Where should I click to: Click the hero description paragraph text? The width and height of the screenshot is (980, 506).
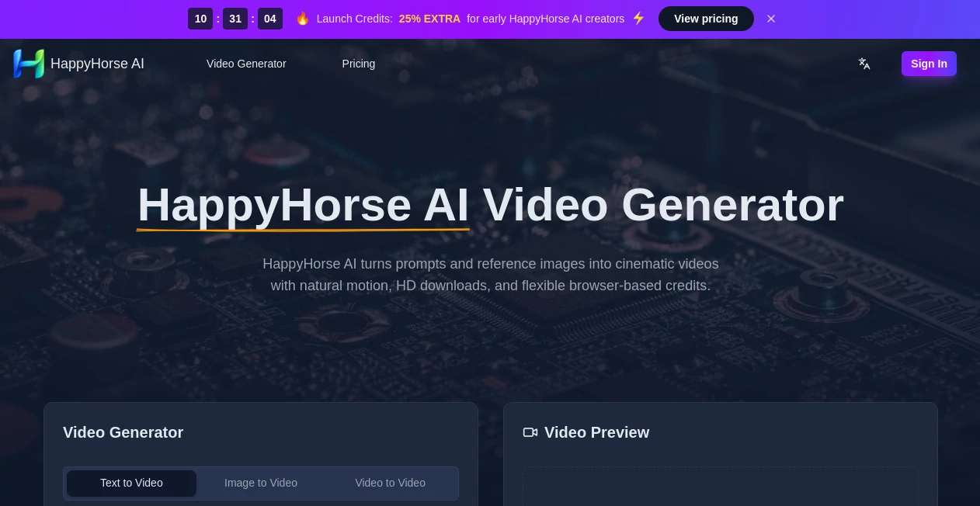(490, 275)
